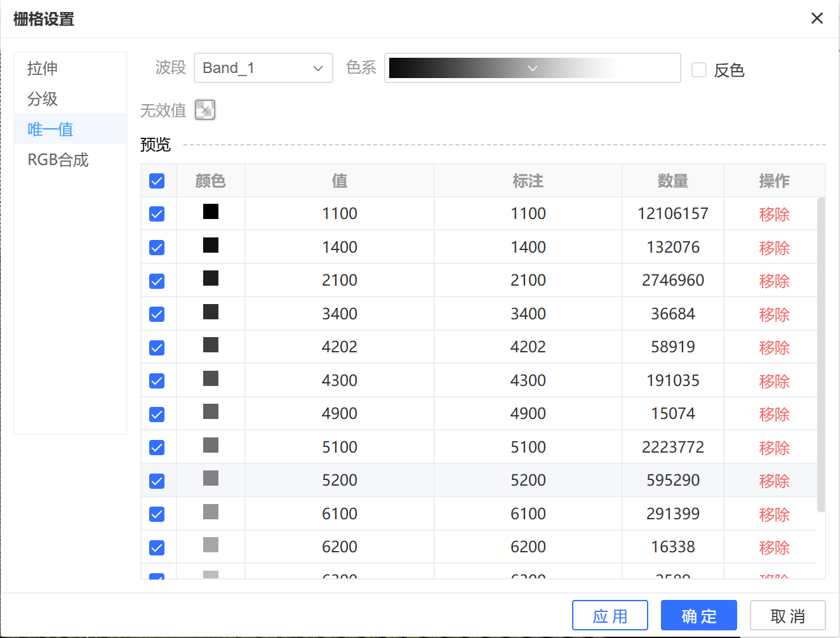Enable the 反色 checkbox
Image resolution: width=840 pixels, height=638 pixels.
[x=699, y=70]
